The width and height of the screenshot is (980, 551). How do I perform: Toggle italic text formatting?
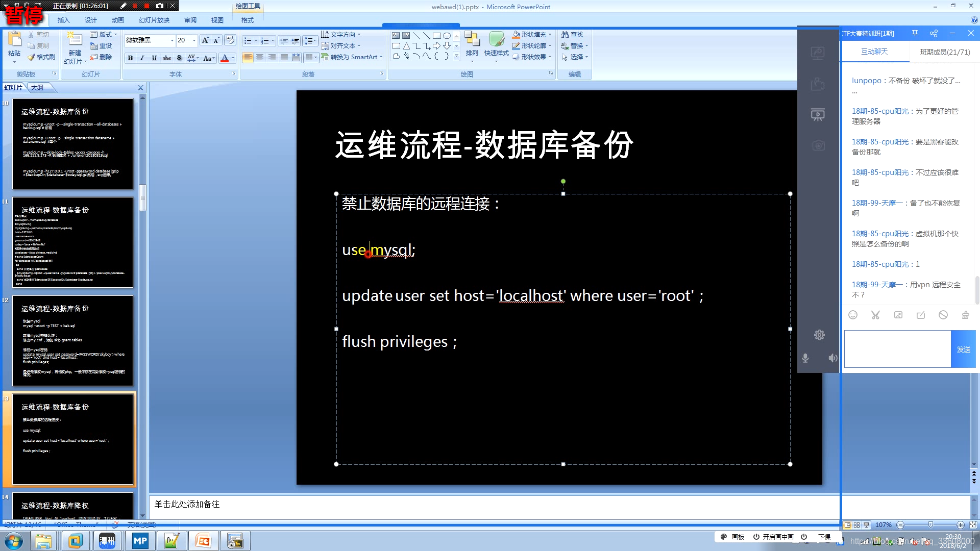click(142, 58)
